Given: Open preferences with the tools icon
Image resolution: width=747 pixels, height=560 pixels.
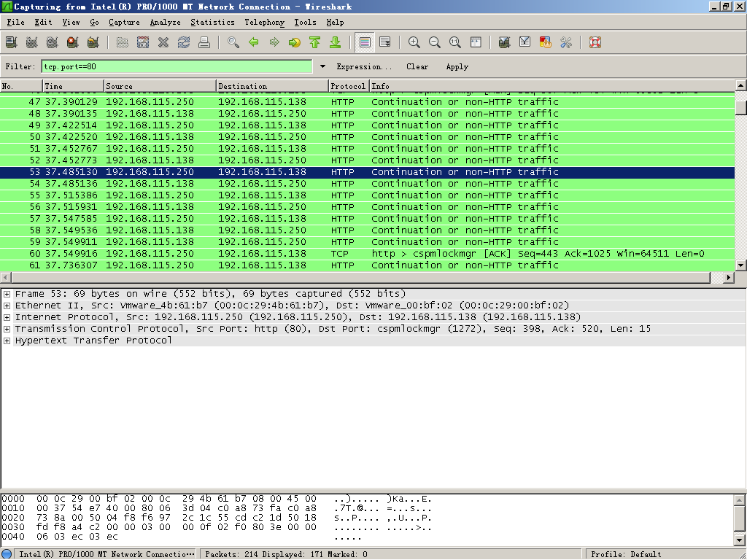Looking at the screenshot, I should (x=566, y=42).
